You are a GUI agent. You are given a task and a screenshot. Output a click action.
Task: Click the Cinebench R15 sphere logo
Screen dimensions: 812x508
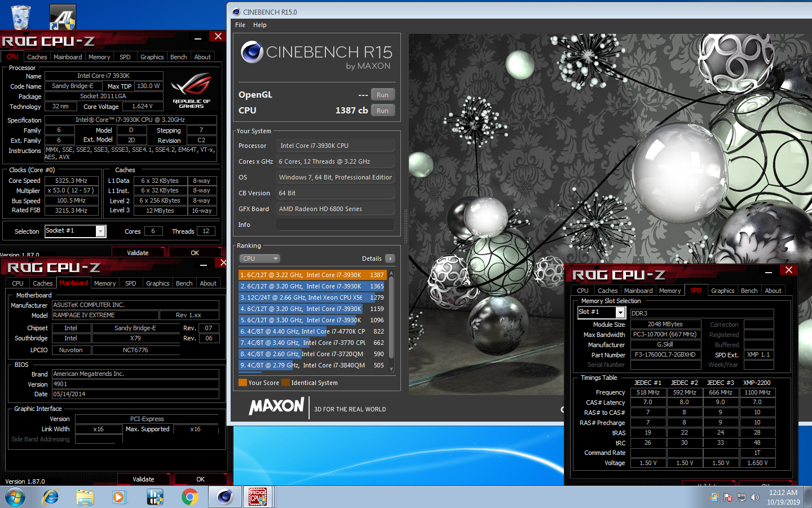(252, 52)
